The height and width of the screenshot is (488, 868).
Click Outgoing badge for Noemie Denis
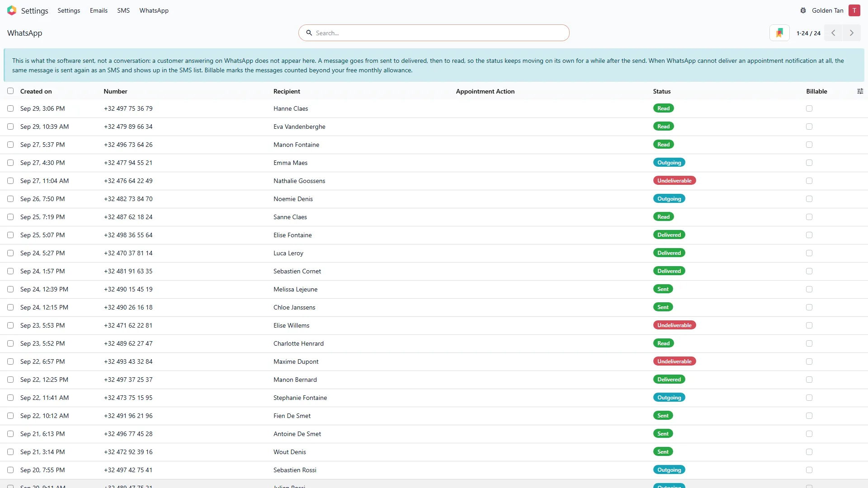(669, 199)
